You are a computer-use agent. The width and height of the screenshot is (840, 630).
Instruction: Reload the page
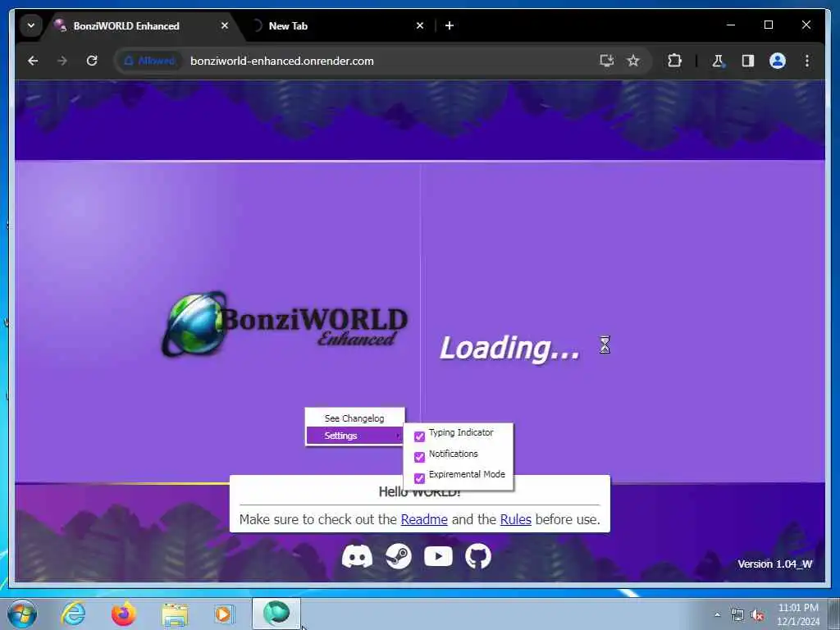[92, 61]
